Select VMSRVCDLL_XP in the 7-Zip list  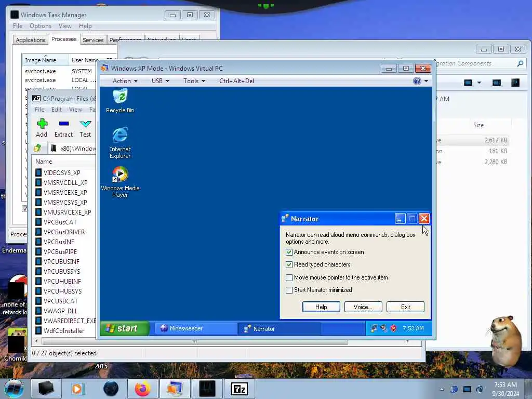point(65,182)
